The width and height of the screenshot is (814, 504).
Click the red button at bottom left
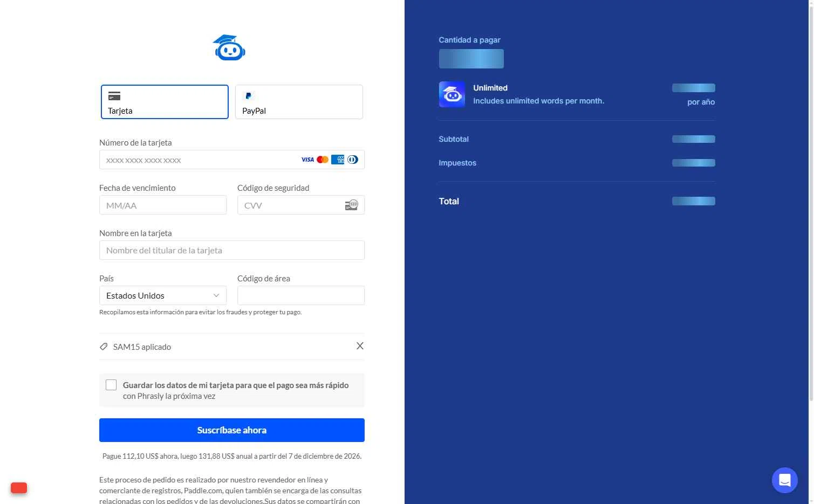click(x=19, y=488)
